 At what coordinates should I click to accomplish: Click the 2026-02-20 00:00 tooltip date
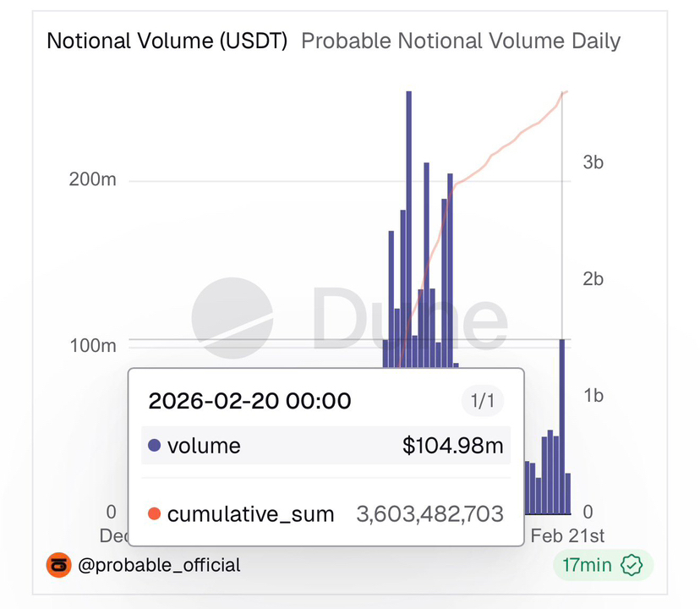[x=249, y=401]
